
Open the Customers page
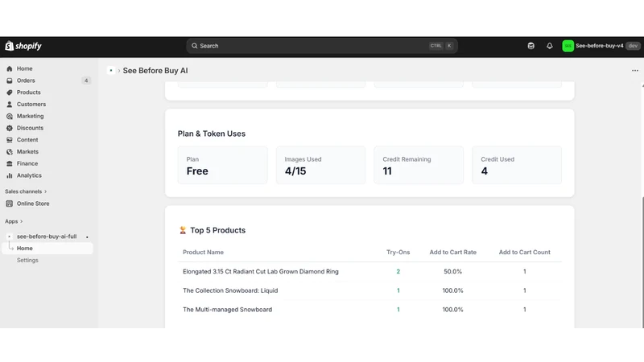tap(31, 105)
